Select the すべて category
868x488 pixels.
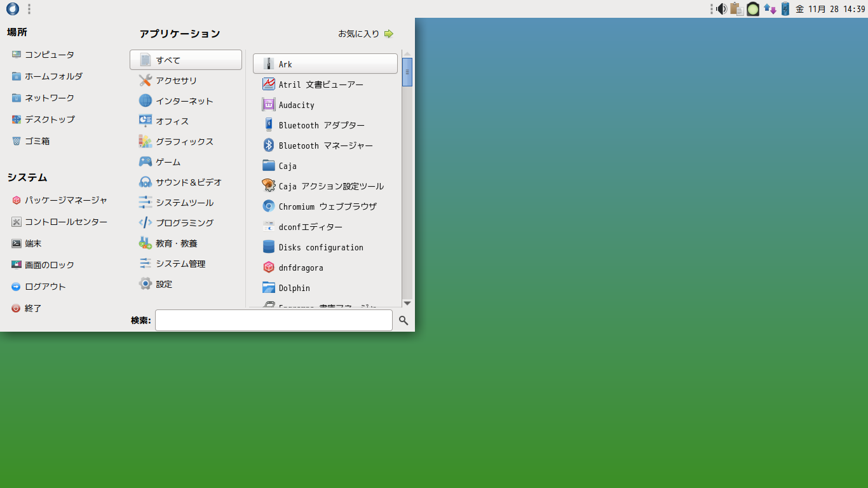point(186,60)
